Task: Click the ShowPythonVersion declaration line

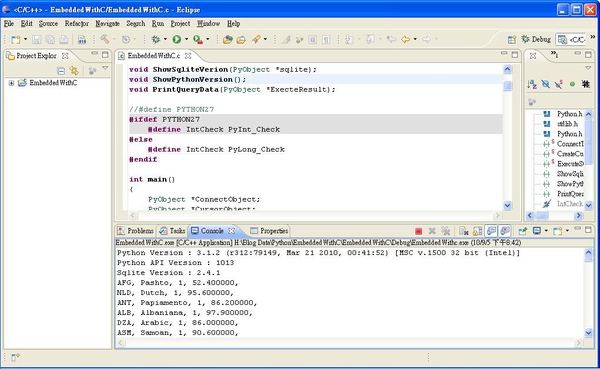Action: coord(316,79)
